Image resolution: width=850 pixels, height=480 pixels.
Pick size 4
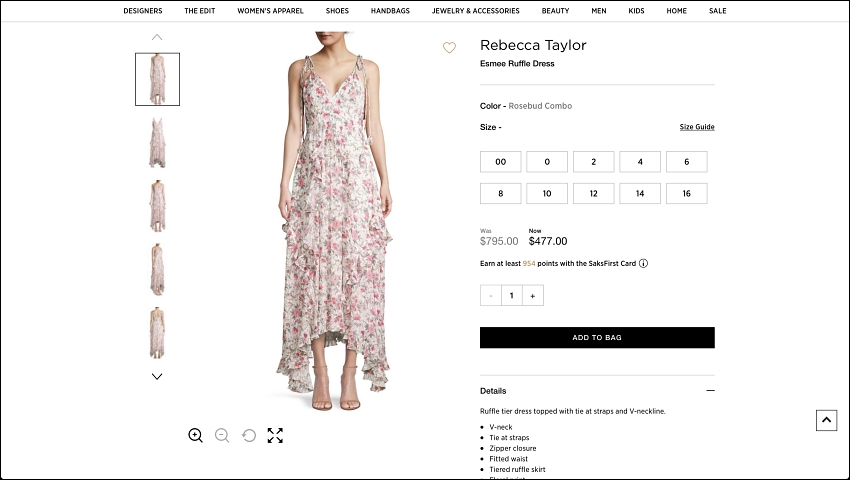pos(640,162)
